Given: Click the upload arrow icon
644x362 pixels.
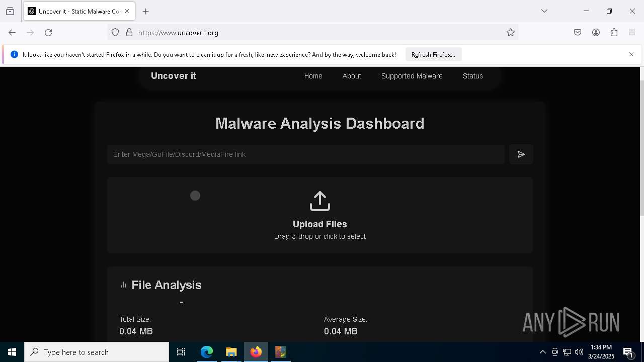Looking at the screenshot, I should (x=320, y=201).
